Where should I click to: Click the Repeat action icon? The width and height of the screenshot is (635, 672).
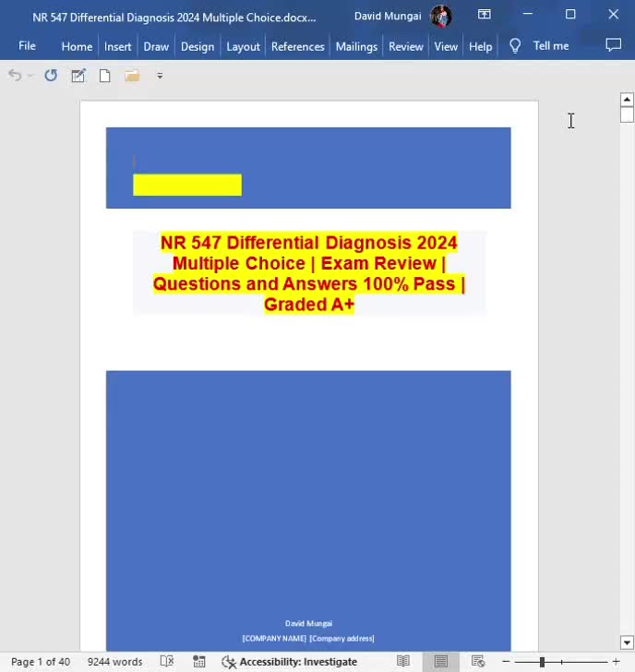(x=51, y=76)
